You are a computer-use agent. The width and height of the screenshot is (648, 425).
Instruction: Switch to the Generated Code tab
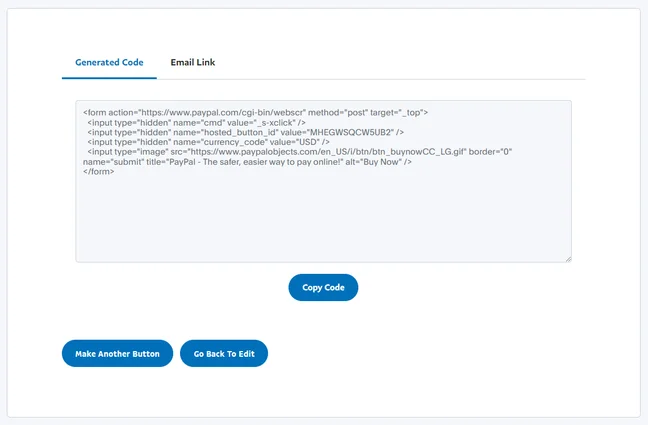point(109,62)
